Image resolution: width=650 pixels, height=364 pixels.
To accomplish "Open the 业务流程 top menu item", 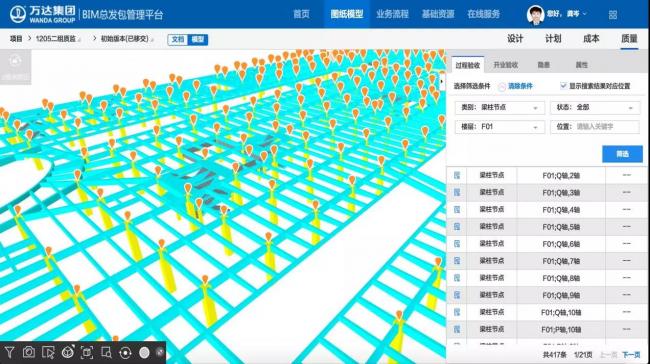I will [392, 14].
